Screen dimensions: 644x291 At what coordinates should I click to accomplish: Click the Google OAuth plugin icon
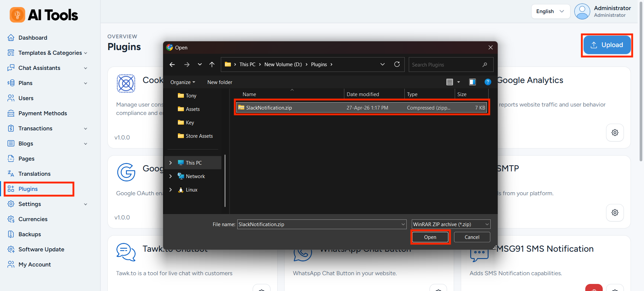[126, 172]
